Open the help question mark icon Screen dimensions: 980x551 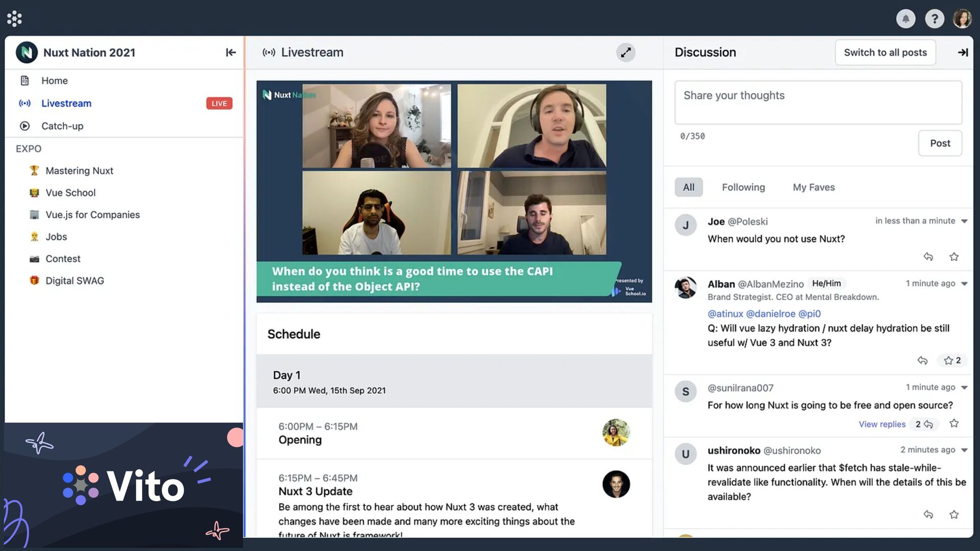935,19
